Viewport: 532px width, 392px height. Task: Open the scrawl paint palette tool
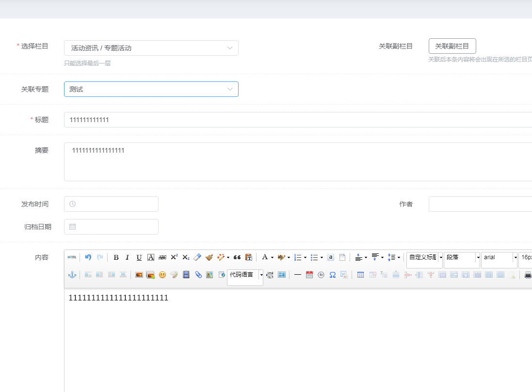click(174, 275)
